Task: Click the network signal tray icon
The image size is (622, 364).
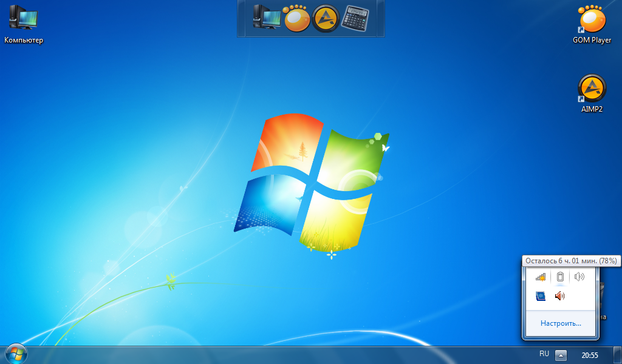Action: (541, 277)
